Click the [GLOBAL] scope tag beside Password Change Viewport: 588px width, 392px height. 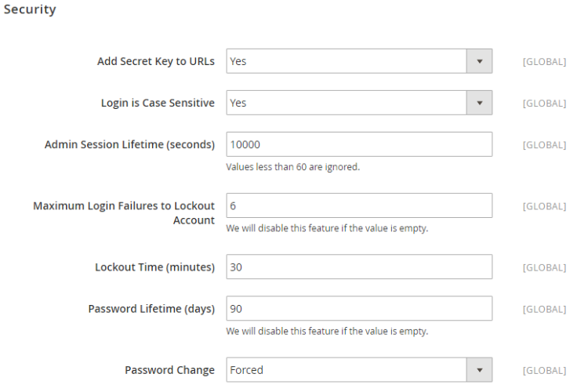pos(544,371)
